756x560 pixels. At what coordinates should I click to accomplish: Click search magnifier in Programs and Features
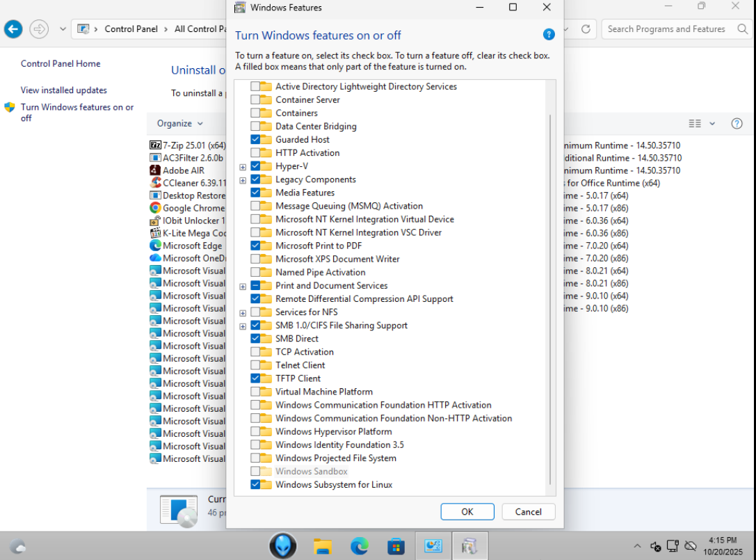pos(743,29)
